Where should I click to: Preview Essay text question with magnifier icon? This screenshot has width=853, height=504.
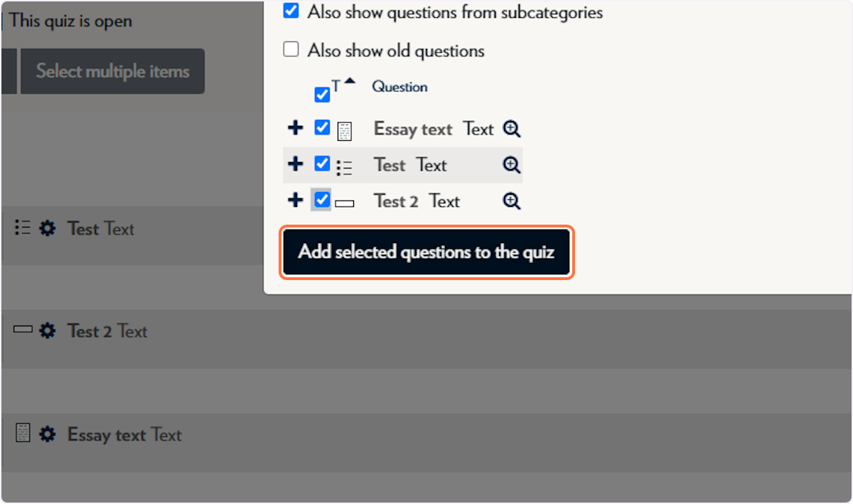[512, 129]
